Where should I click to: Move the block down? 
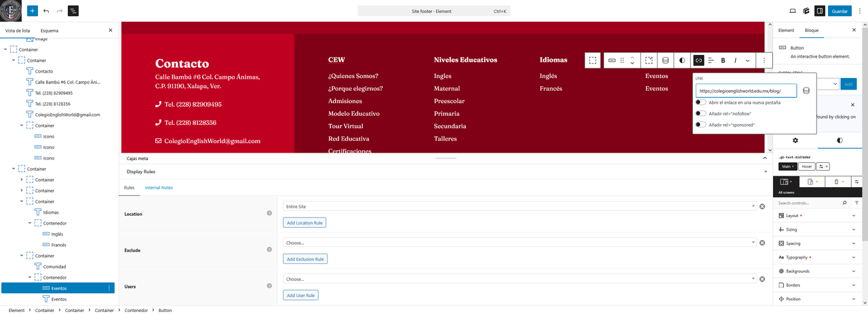point(632,64)
